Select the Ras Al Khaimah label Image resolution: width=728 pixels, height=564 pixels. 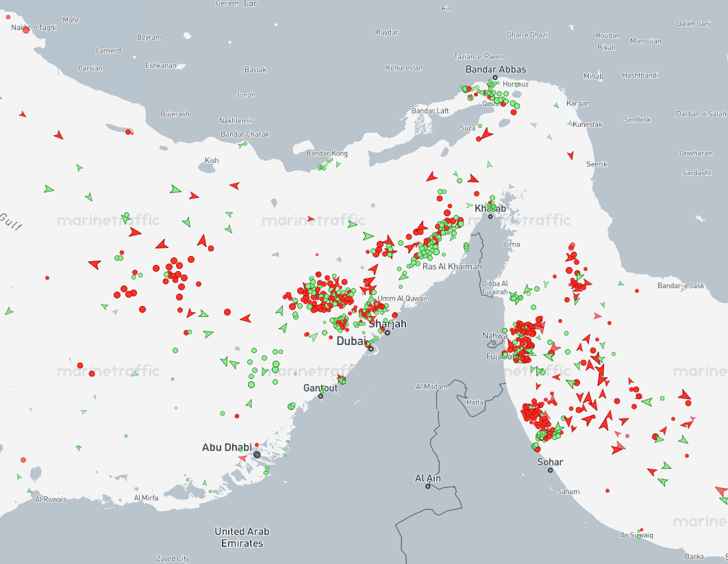click(451, 266)
